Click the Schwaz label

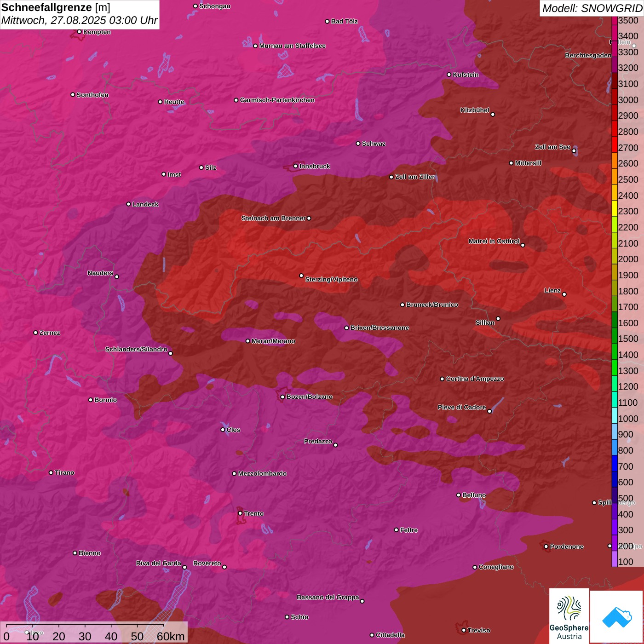tap(374, 144)
